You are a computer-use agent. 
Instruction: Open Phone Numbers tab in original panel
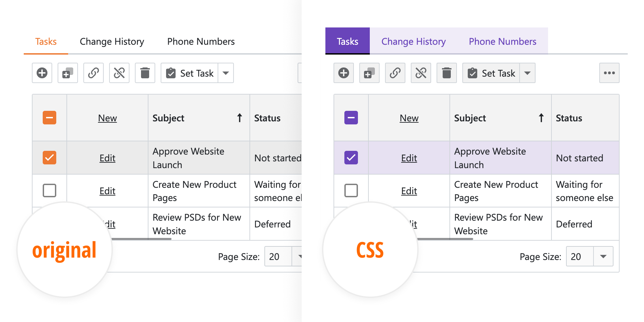point(201,41)
